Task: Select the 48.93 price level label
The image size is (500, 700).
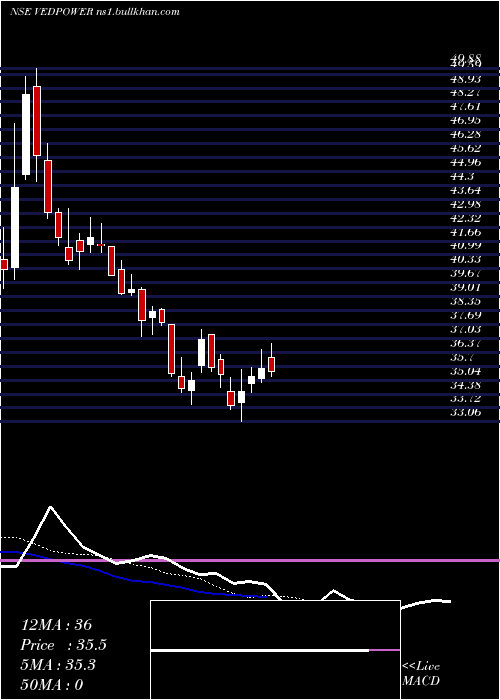Action: (x=466, y=79)
